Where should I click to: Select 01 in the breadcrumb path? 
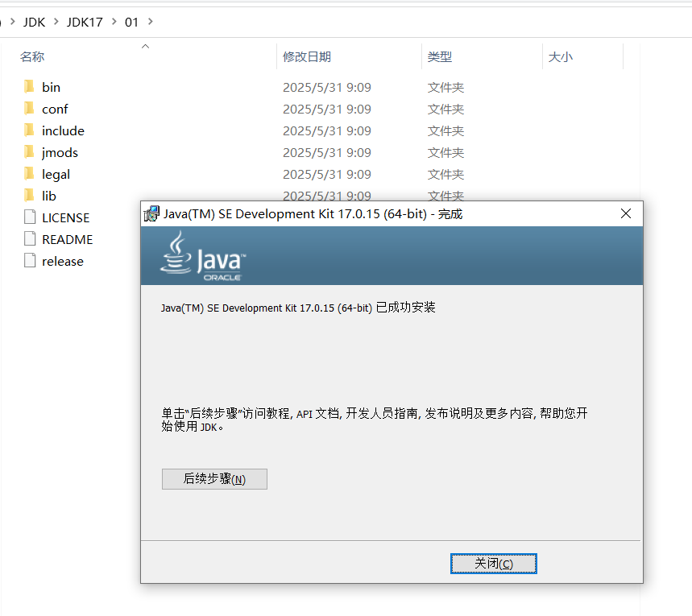[131, 22]
